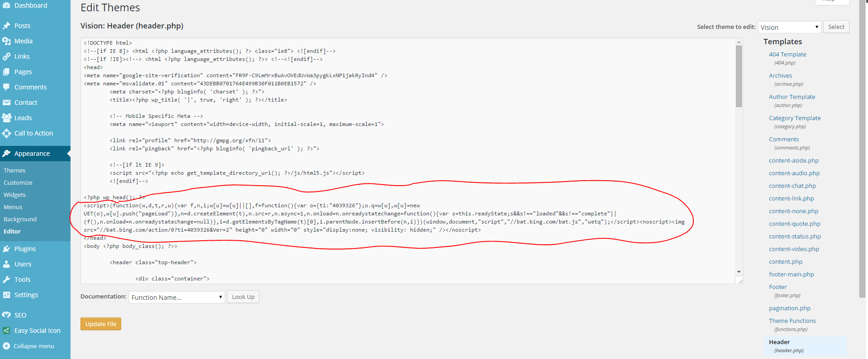Image resolution: width=868 pixels, height=359 pixels.
Task: Click the SEO icon in sidebar
Action: (6, 315)
